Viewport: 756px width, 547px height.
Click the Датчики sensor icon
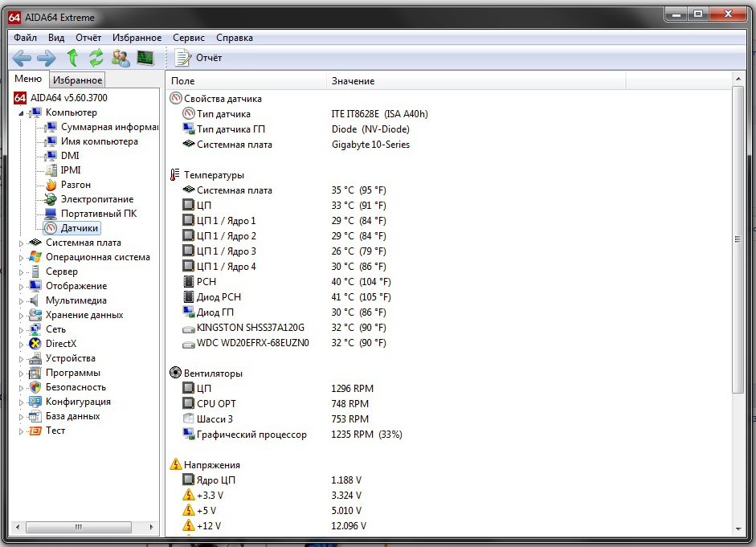pyautogui.click(x=51, y=228)
